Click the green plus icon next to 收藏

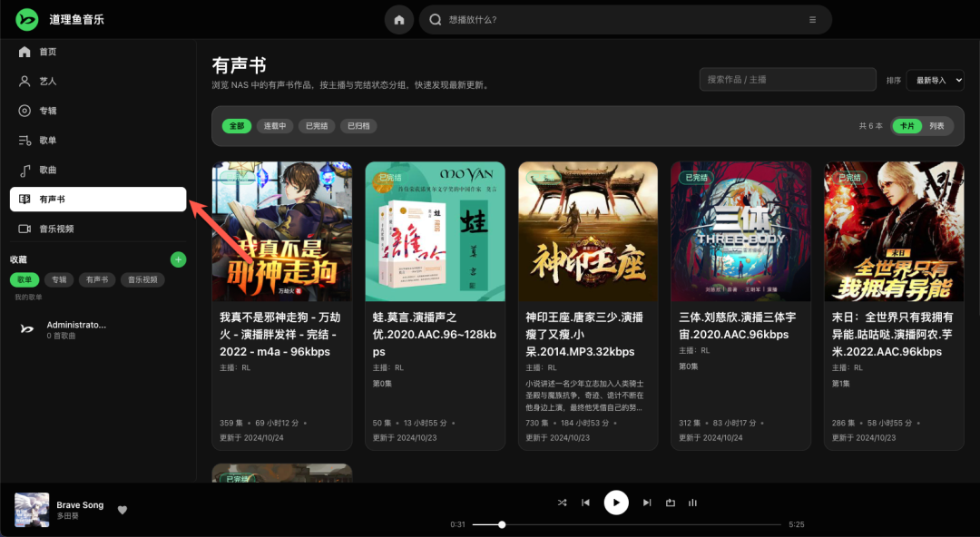[179, 259]
